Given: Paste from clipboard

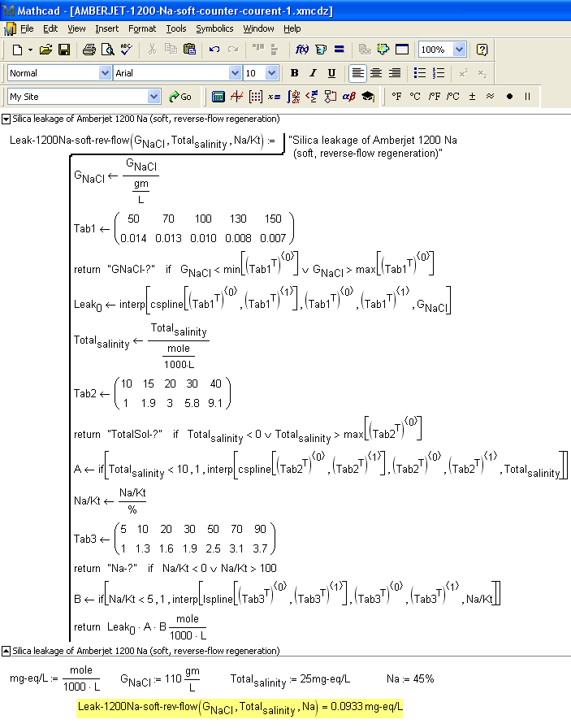Looking at the screenshot, I should (189, 50).
